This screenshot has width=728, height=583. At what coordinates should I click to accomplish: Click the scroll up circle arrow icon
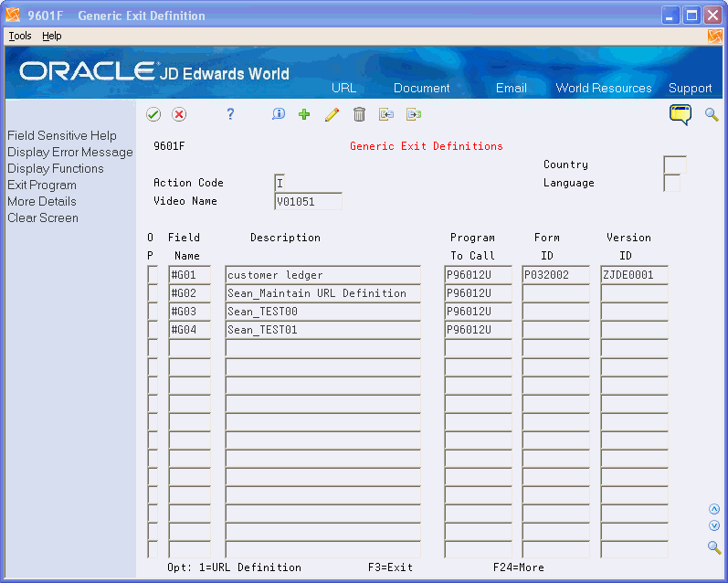(x=714, y=509)
